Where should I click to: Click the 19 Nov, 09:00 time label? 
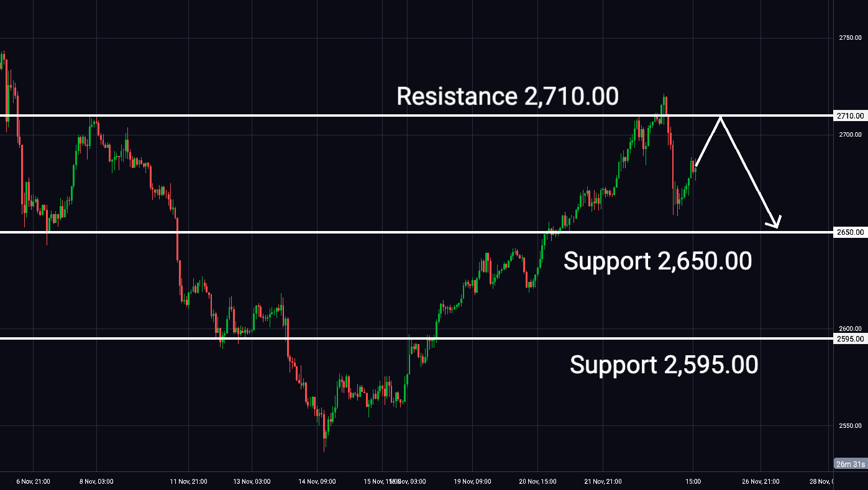tap(472, 481)
